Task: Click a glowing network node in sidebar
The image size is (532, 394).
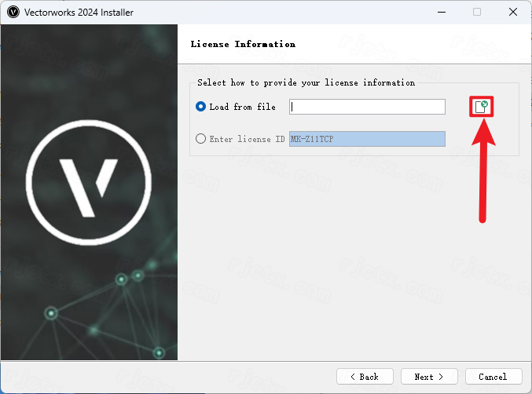Action: point(52,314)
